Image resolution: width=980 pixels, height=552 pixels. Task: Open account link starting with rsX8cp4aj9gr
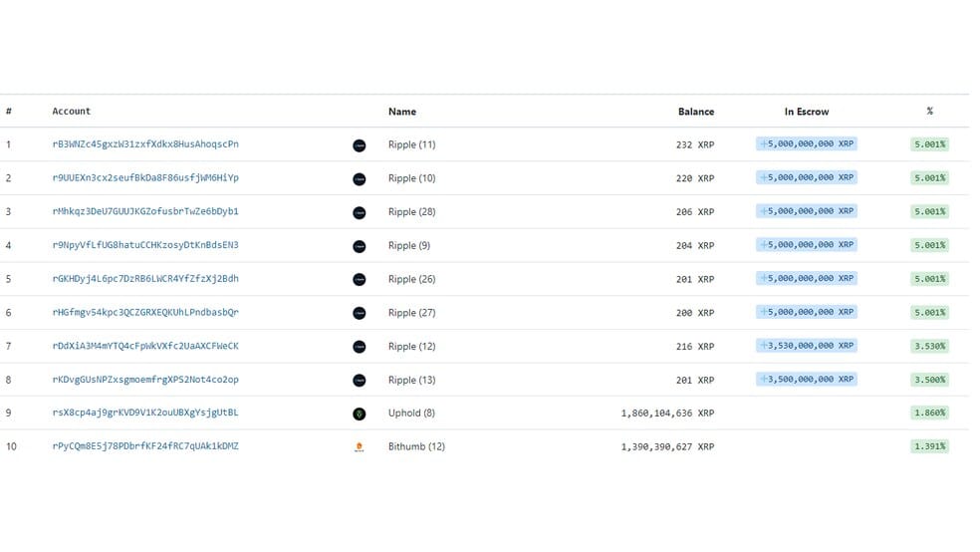point(145,413)
